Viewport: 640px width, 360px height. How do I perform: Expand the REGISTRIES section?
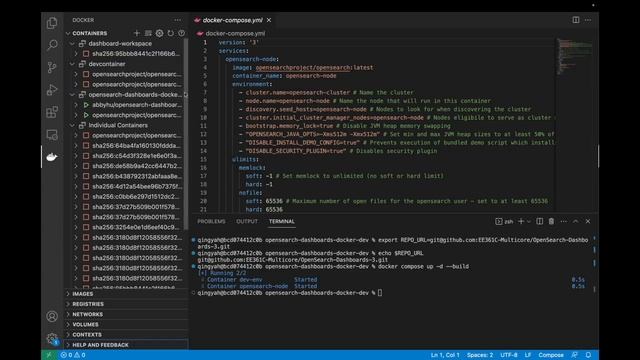(126, 304)
